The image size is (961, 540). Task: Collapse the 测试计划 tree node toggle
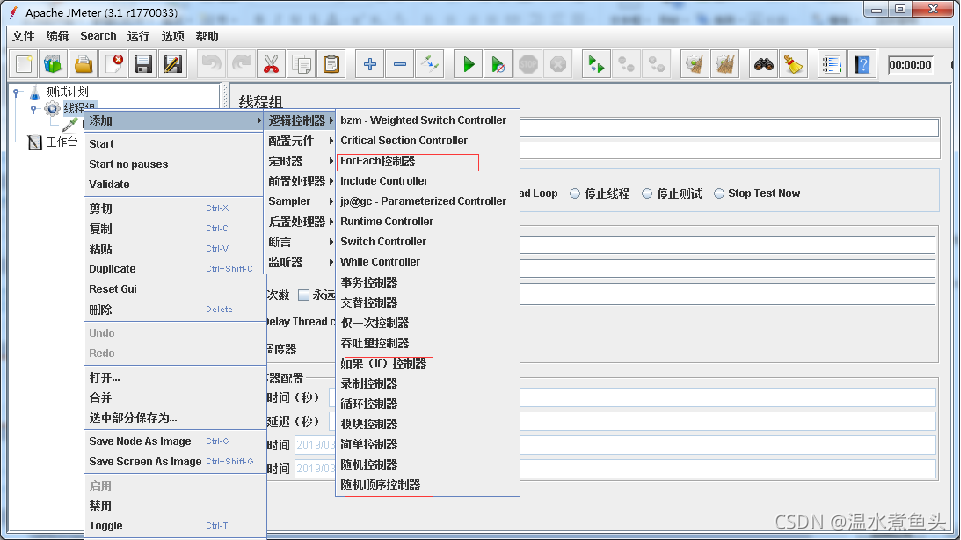(x=17, y=93)
